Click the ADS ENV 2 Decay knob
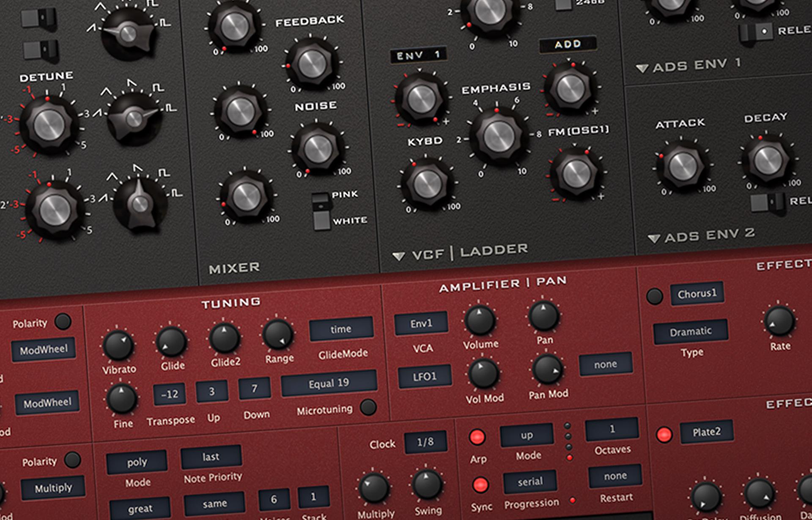The height and width of the screenshot is (520, 812). (x=768, y=161)
